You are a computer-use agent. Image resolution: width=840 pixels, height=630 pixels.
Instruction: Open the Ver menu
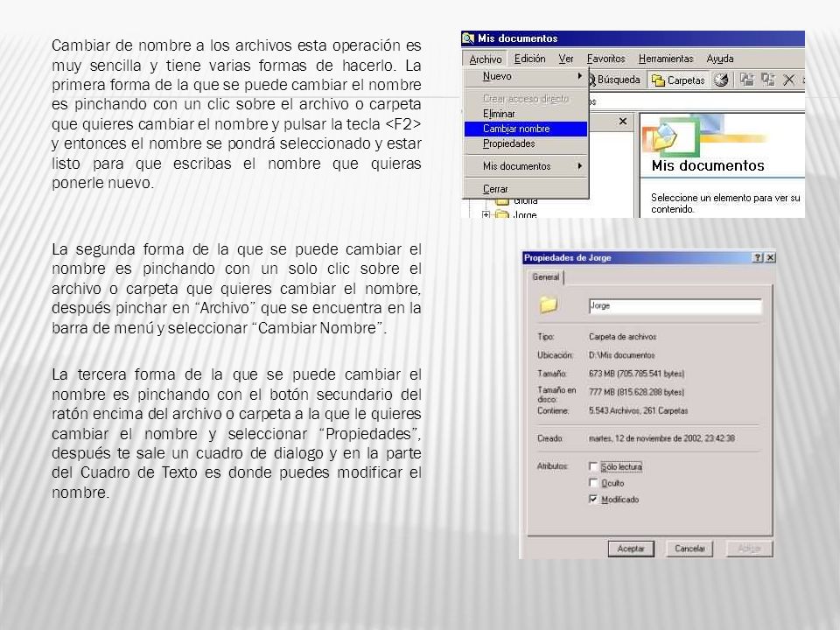(566, 59)
